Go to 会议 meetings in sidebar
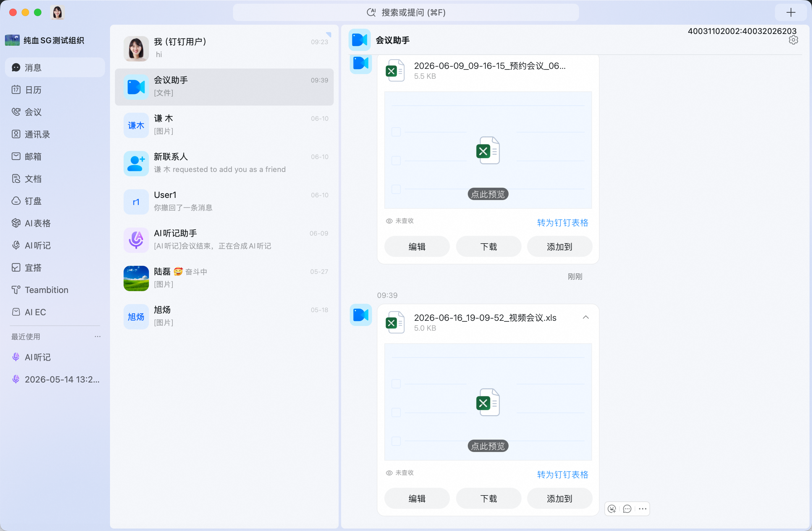The height and width of the screenshot is (531, 812). 55,112
